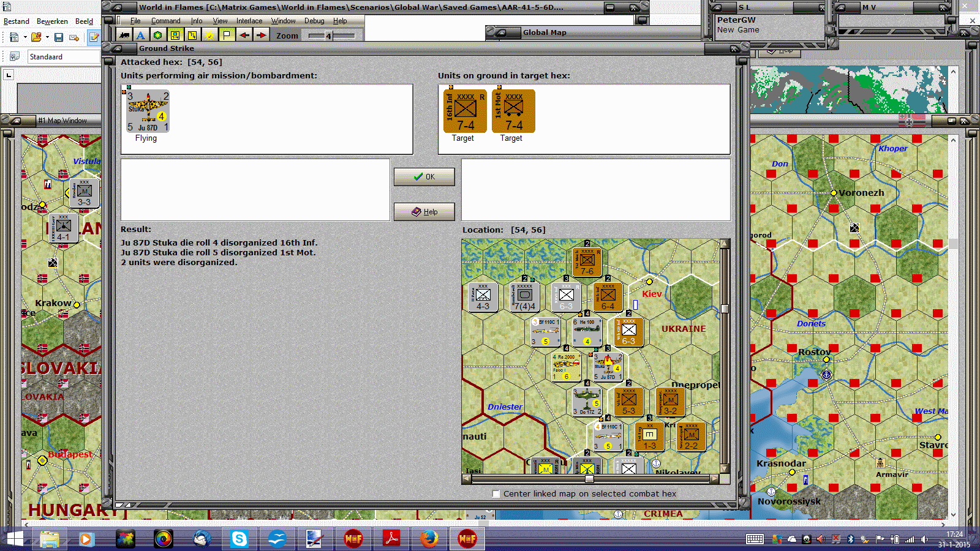This screenshot has height=551, width=980.
Task: Select the 16th Inf target unit
Action: tap(465, 111)
